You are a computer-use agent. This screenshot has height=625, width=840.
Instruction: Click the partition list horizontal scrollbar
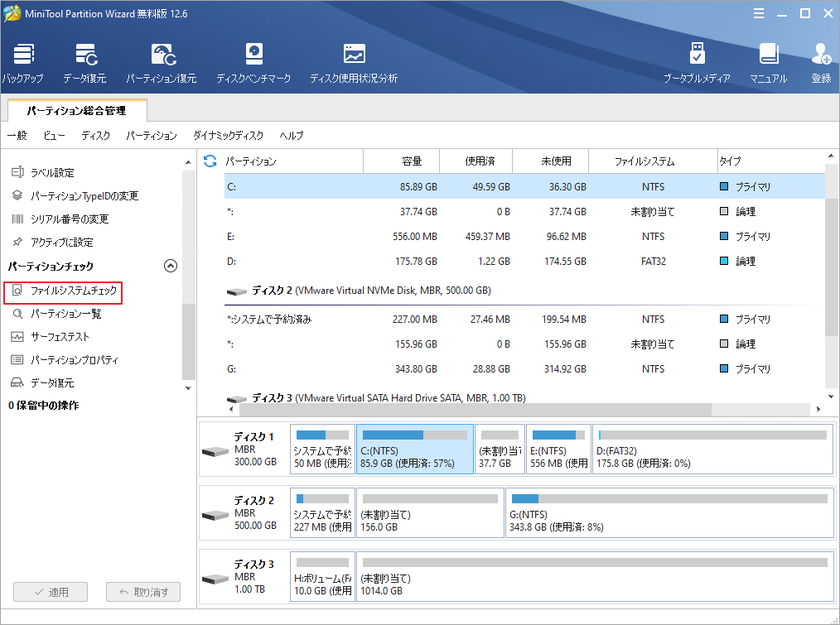476,409
